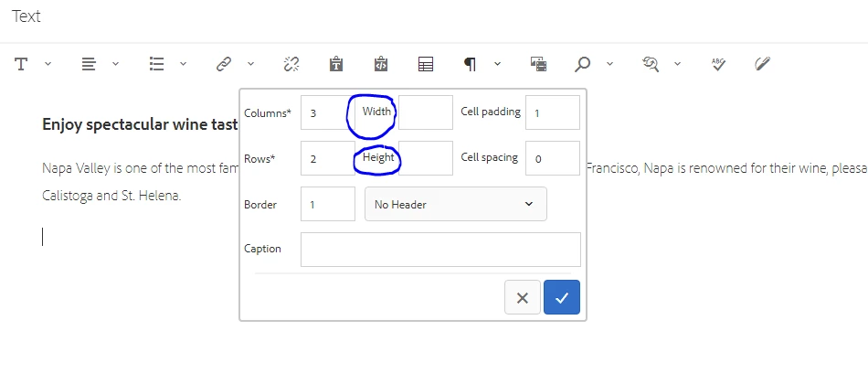Viewport: 868px width, 384px height.
Task: Click the Caption input field
Action: [440, 250]
